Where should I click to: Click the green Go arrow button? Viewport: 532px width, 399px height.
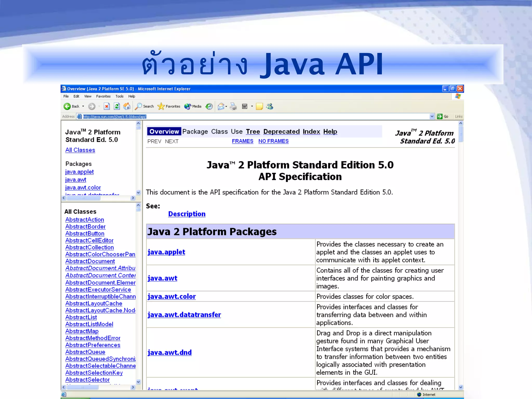tap(440, 116)
